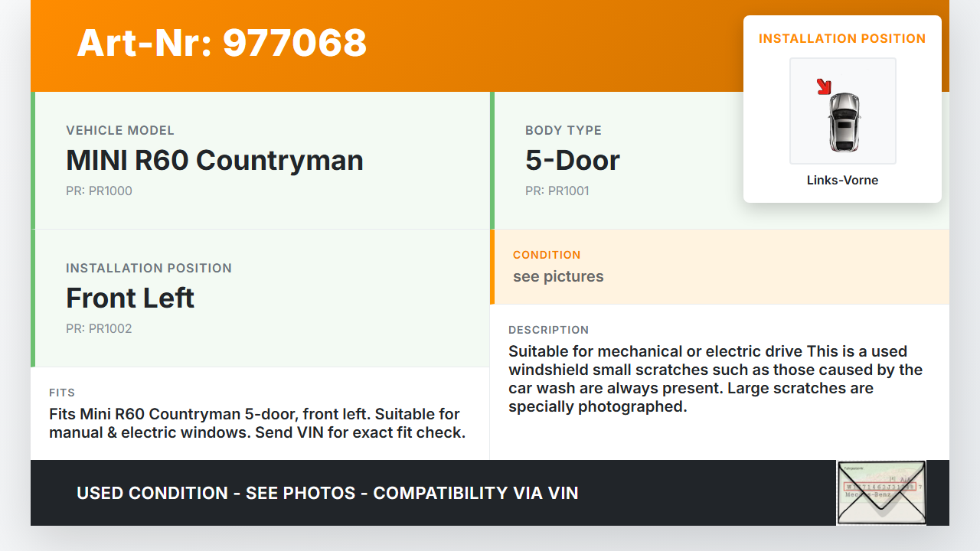Screen dimensions: 980x551
Task: Select the Front Left value
Action: tap(130, 298)
